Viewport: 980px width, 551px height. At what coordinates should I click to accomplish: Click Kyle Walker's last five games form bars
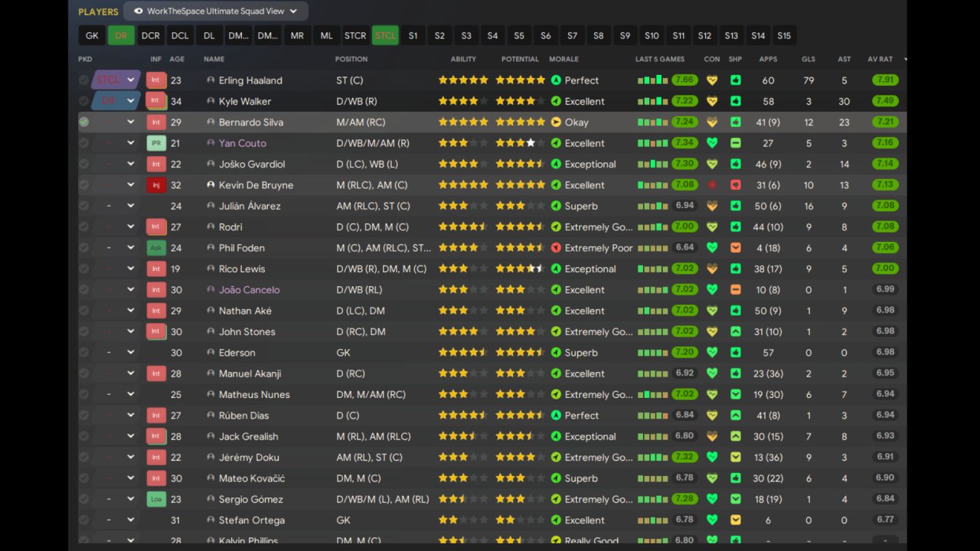click(653, 101)
